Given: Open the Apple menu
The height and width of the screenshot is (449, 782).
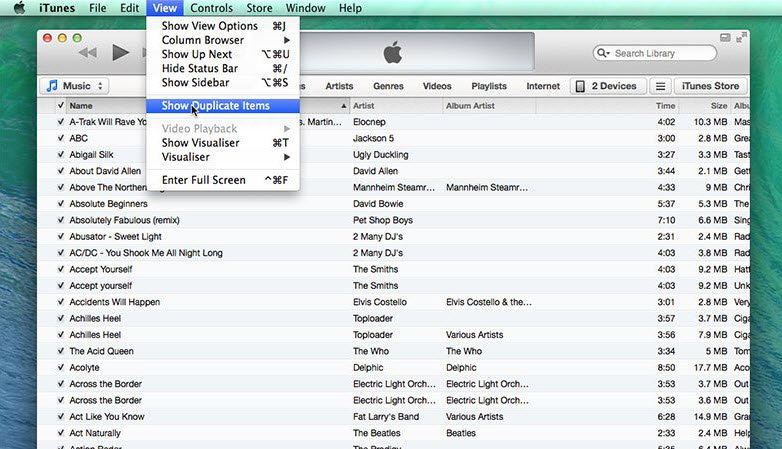Looking at the screenshot, I should [x=19, y=8].
